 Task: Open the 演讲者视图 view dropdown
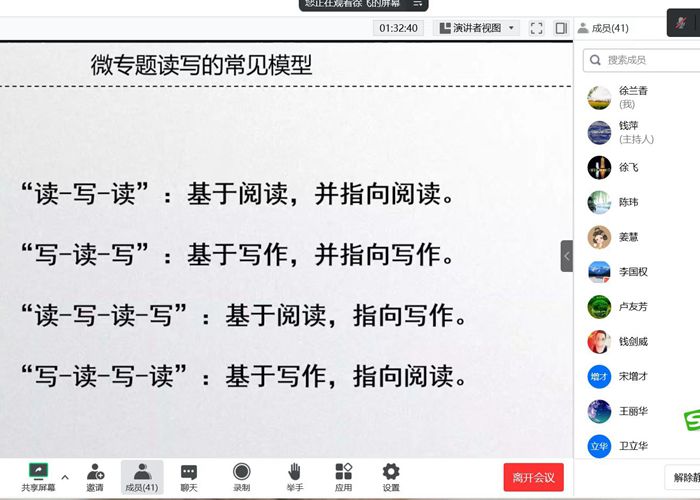click(477, 28)
